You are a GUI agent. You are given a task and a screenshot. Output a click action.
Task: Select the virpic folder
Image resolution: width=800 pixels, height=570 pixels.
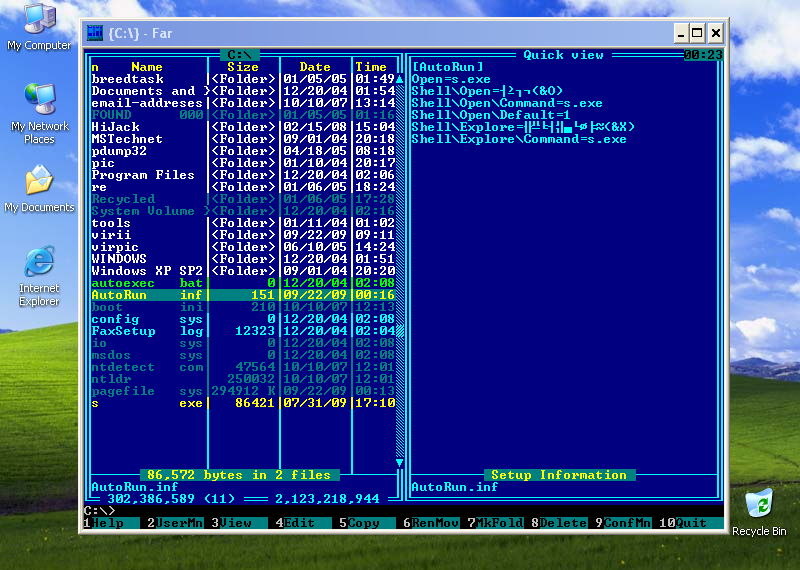[243, 247]
